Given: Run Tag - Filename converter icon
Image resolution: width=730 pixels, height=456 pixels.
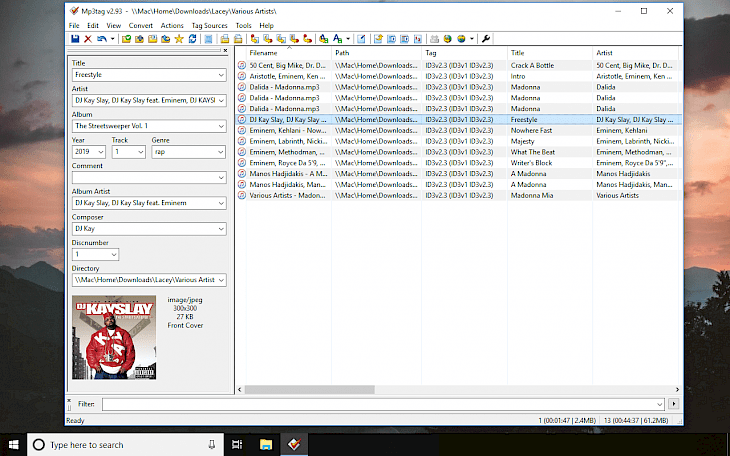Looking at the screenshot, I should point(255,39).
